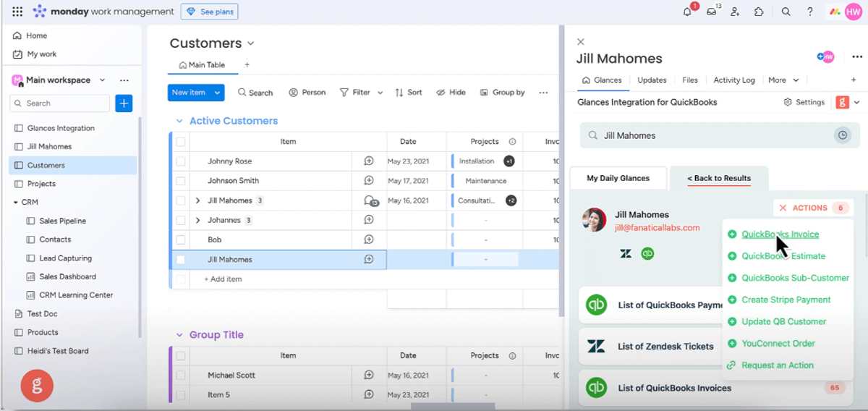Add a new view in item panel

pos(854,80)
